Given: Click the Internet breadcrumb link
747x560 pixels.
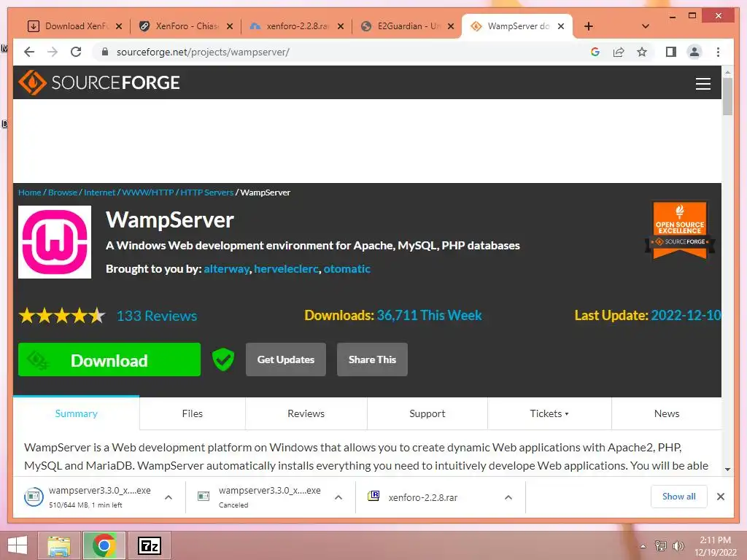Looking at the screenshot, I should pyautogui.click(x=99, y=192).
